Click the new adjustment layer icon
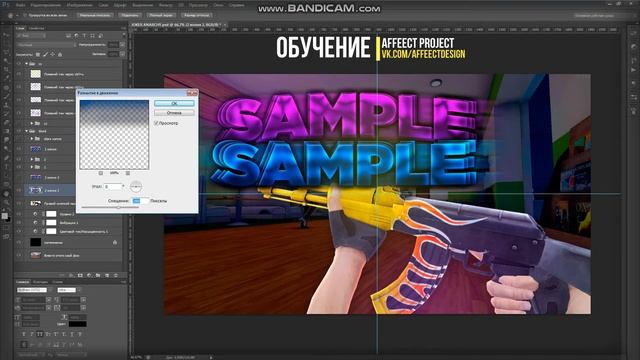Screen dimensions: 640x360 (x=89, y=276)
